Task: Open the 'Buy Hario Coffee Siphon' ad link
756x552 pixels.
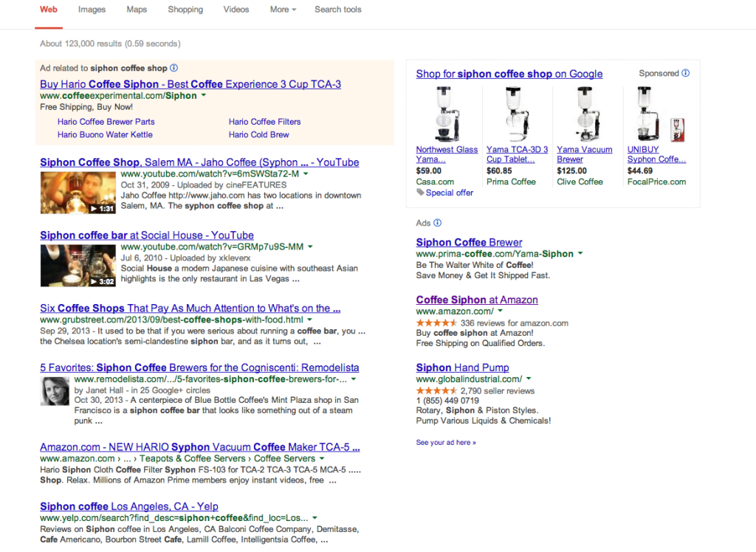Action: (190, 84)
